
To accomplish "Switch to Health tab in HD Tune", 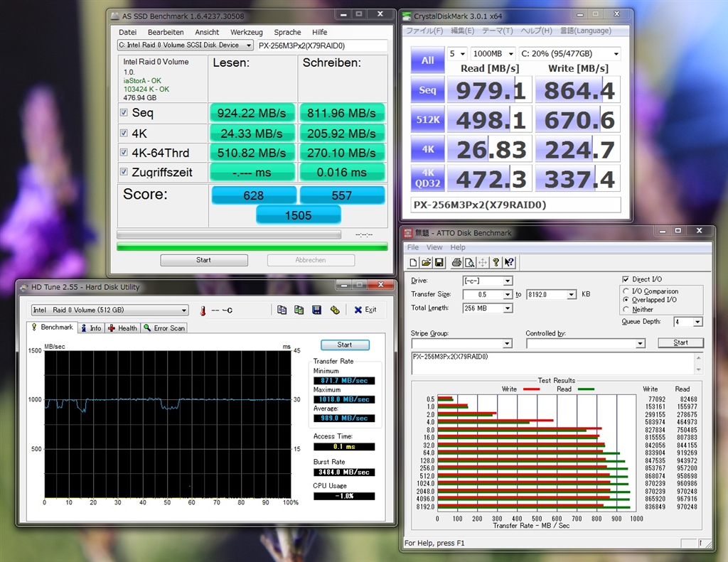I will pyautogui.click(x=122, y=328).
